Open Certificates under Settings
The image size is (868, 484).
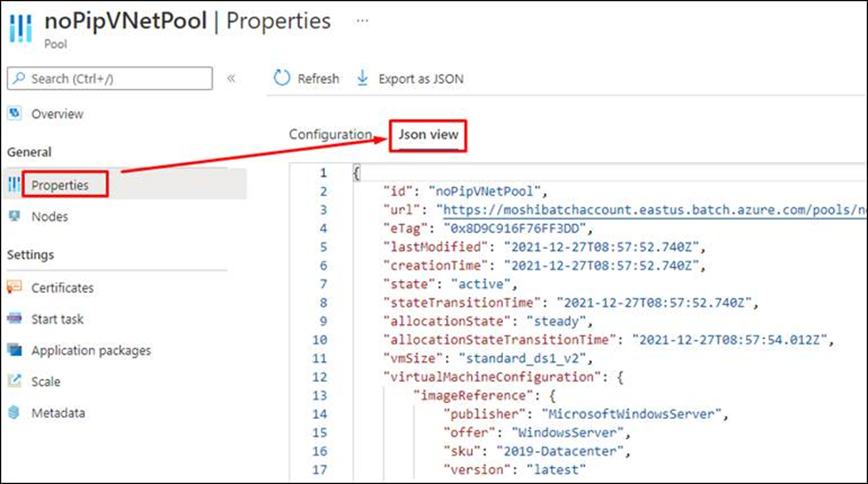(x=62, y=287)
